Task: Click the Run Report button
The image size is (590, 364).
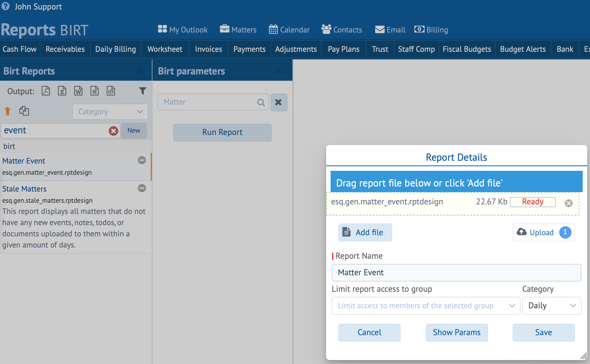Action: point(222,132)
